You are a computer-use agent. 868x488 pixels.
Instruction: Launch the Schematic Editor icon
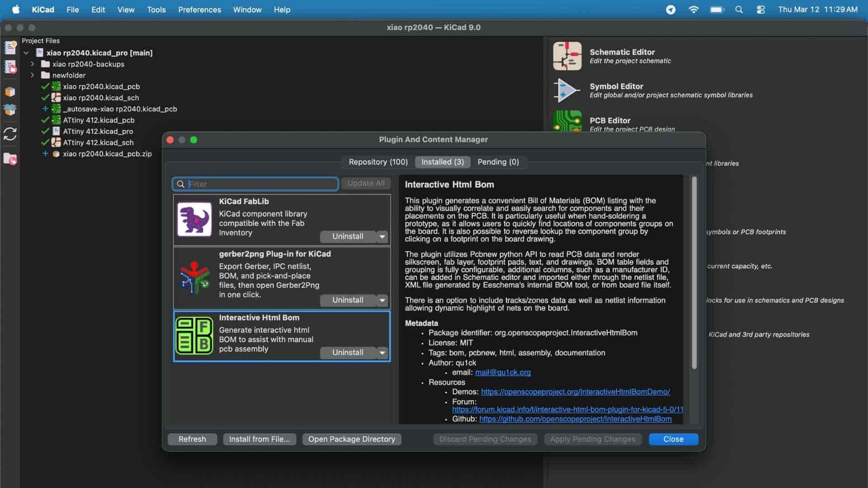(x=567, y=56)
